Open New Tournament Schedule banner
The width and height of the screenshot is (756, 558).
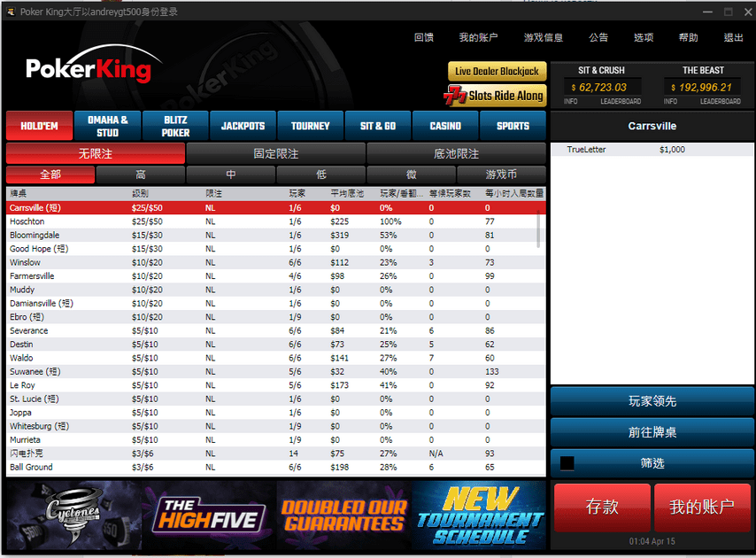(479, 515)
